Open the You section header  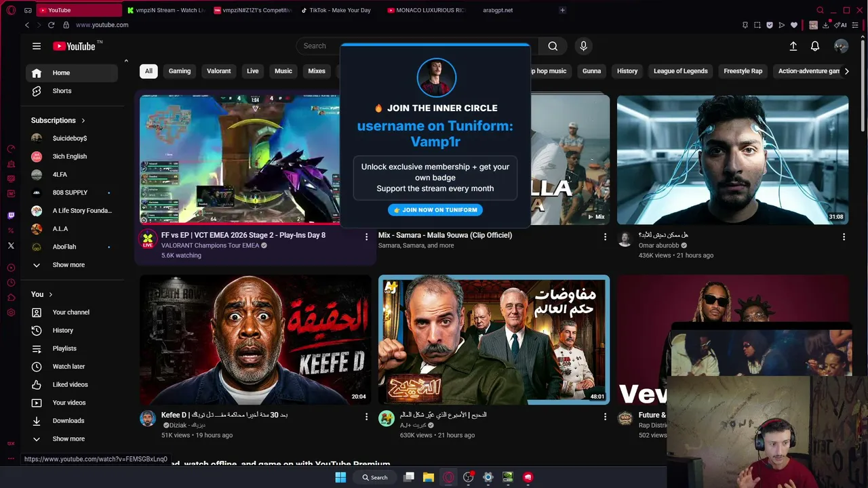(42, 294)
